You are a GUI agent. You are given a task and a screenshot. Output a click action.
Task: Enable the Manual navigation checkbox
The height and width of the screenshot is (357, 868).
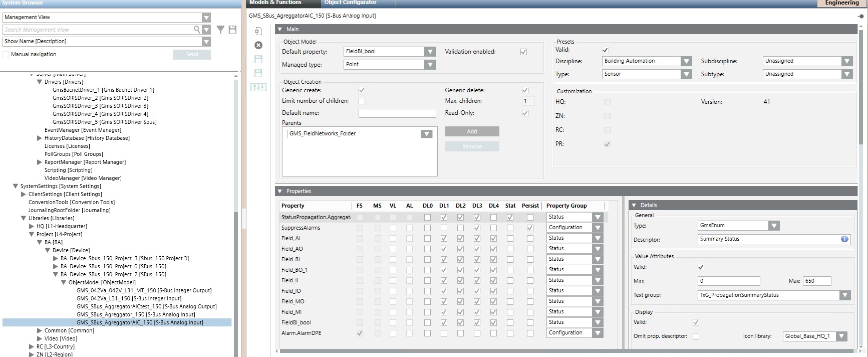click(6, 55)
